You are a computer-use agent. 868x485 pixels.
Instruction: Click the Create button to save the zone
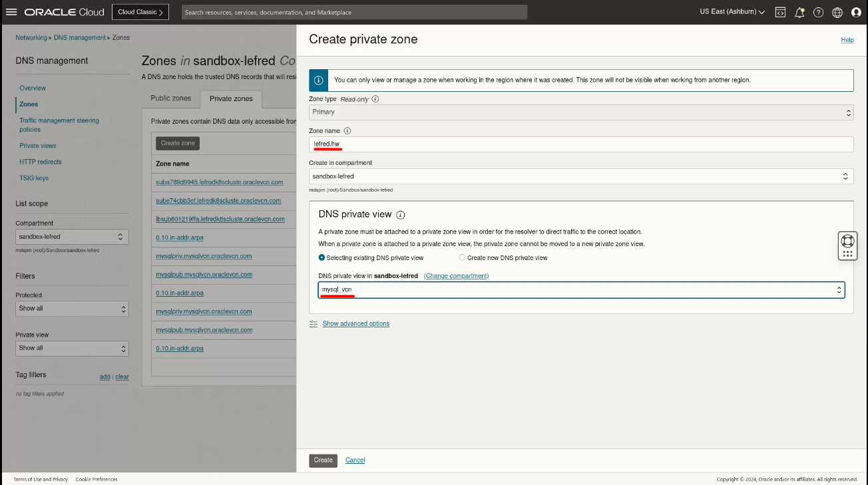click(x=323, y=460)
